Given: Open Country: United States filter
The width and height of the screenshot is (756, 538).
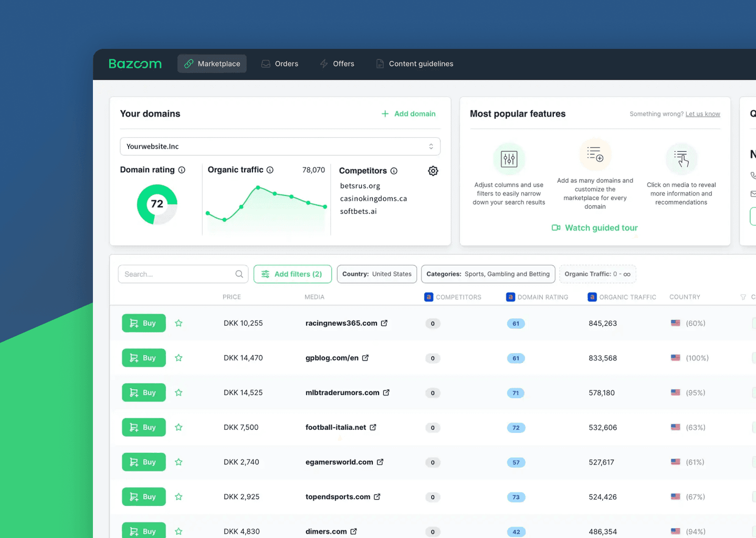Looking at the screenshot, I should pos(377,274).
